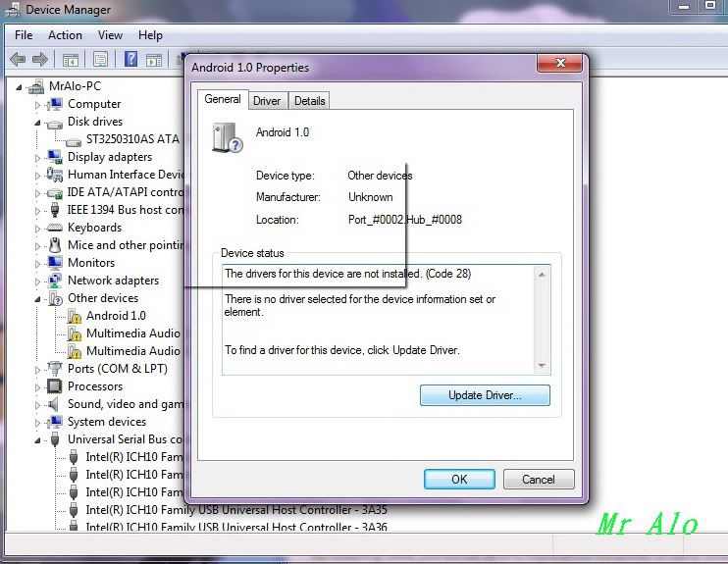Click the Update Driver button
The image size is (728, 564).
click(485, 395)
